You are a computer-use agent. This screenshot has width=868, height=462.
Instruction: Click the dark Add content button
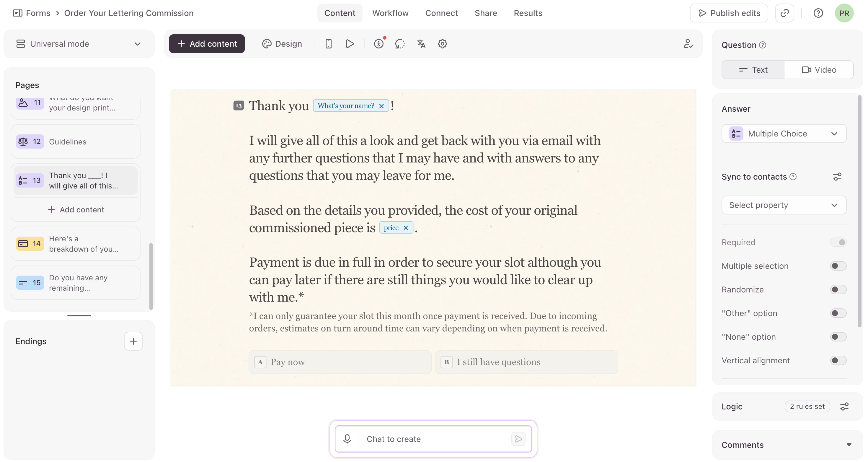point(207,44)
